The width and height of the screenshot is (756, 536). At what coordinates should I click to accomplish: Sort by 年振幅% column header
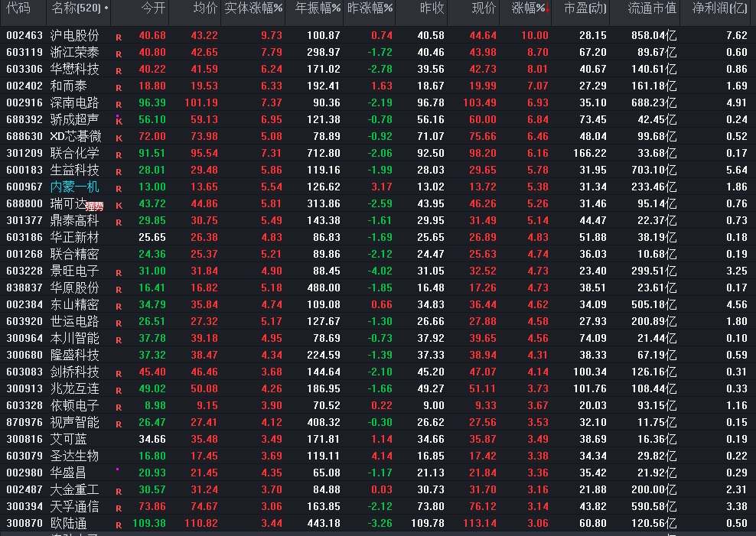coord(318,8)
